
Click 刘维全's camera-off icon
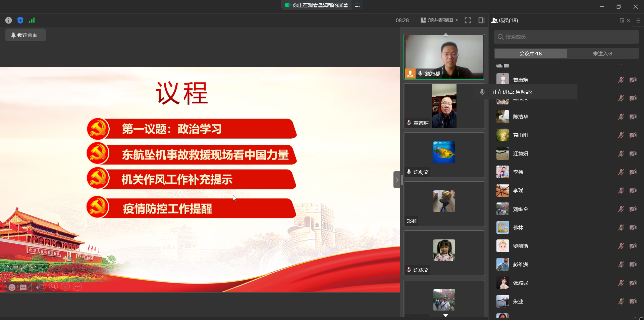(x=633, y=209)
